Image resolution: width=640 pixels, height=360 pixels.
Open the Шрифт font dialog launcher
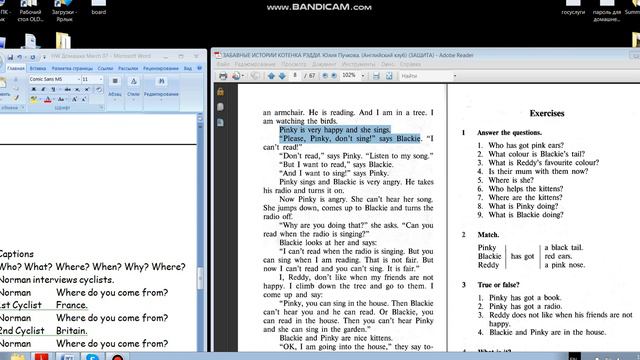click(101, 108)
